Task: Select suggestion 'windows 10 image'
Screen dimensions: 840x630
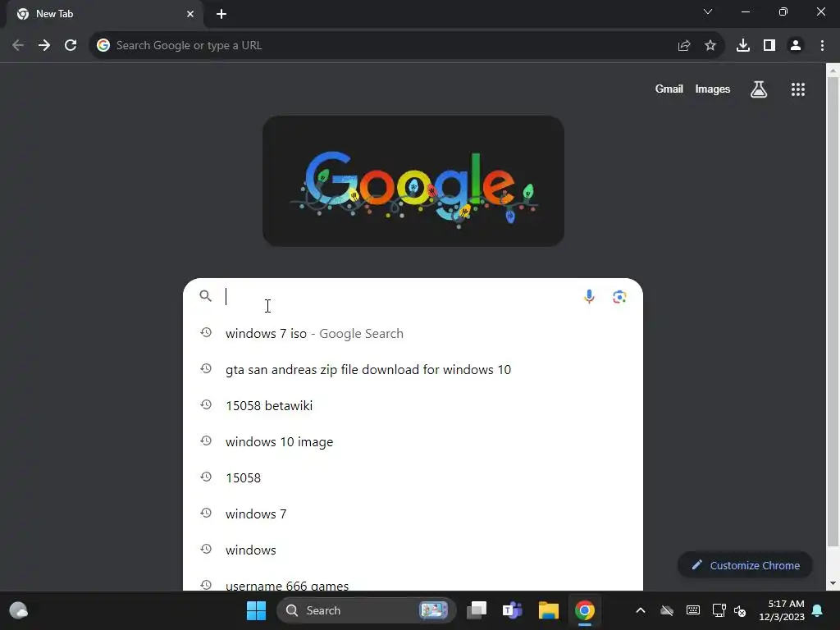Action: click(x=413, y=442)
